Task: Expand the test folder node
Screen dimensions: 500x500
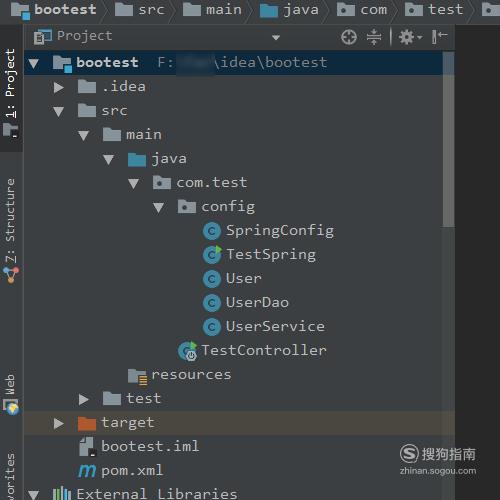Action: point(83,399)
